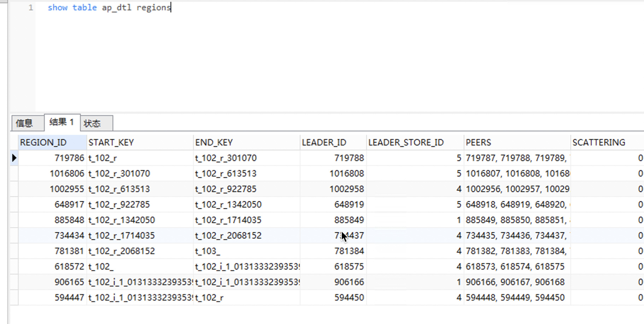This screenshot has width=644, height=324.
Task: Select the PEERS cell starting with 618573
Action: coord(515,267)
